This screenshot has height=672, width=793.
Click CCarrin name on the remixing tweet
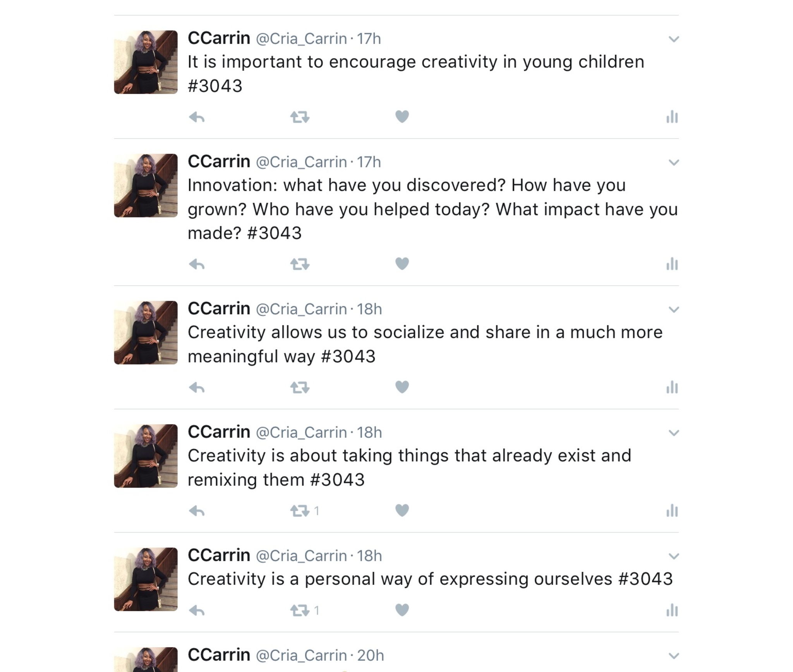pyautogui.click(x=219, y=432)
